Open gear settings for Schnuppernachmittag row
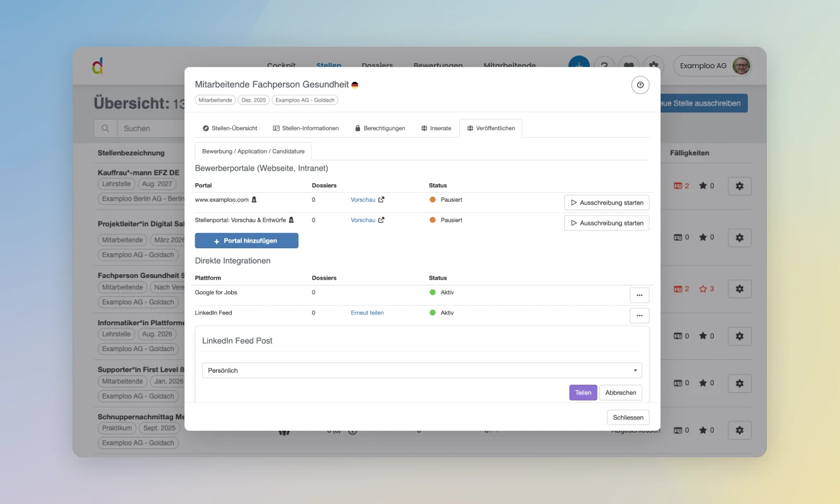 coord(740,430)
